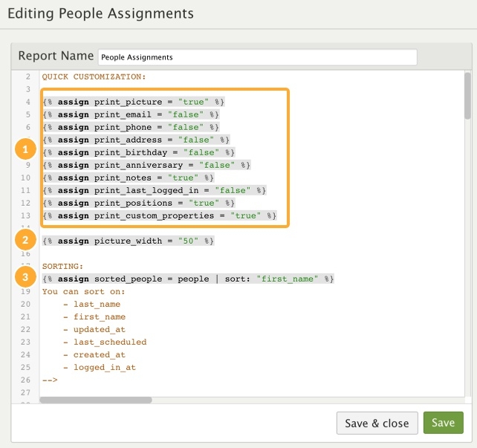The height and width of the screenshot is (448, 477).
Task: Click the SORTING: comment text
Action: [x=62, y=267]
